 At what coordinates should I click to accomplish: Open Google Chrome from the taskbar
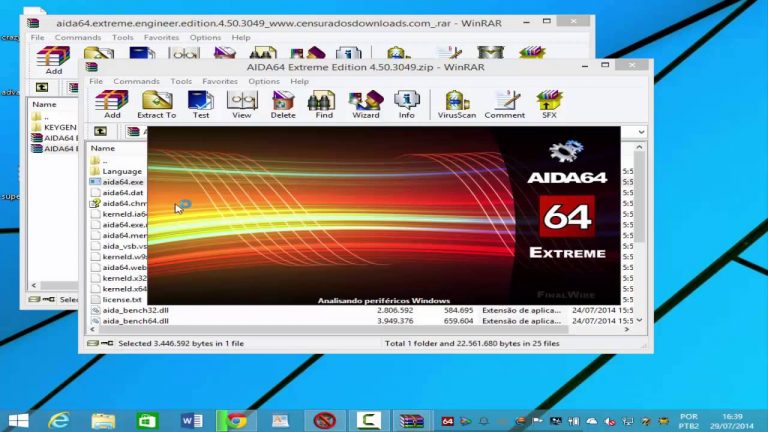tap(237, 420)
